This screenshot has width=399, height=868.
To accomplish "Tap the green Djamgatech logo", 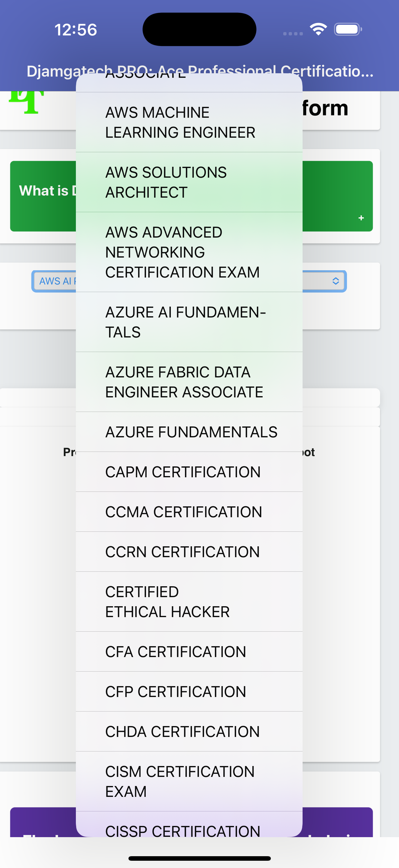I will coord(26,102).
